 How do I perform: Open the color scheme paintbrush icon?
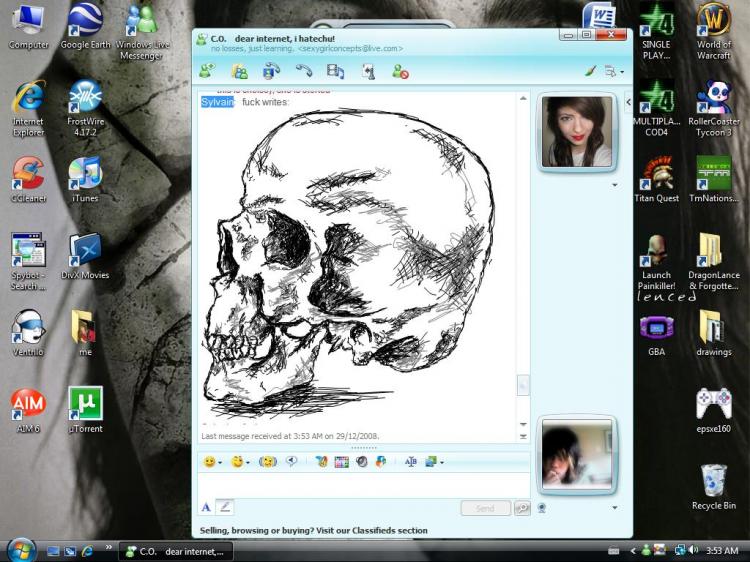pyautogui.click(x=590, y=72)
